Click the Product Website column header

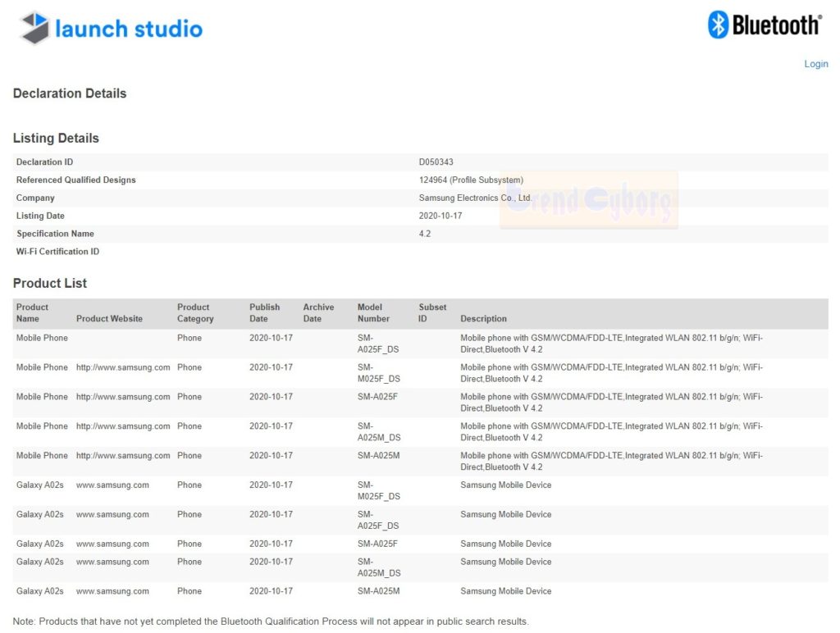click(x=109, y=319)
